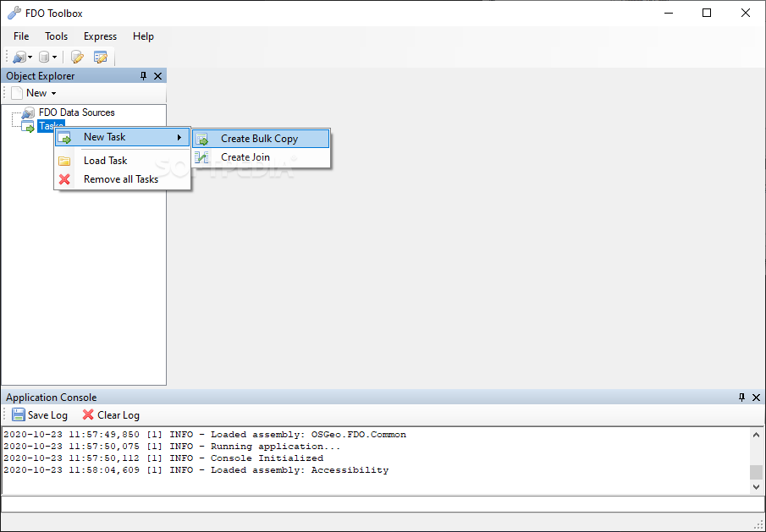The height and width of the screenshot is (532, 766).
Task: Click the blank page New icon
Action: point(17,93)
